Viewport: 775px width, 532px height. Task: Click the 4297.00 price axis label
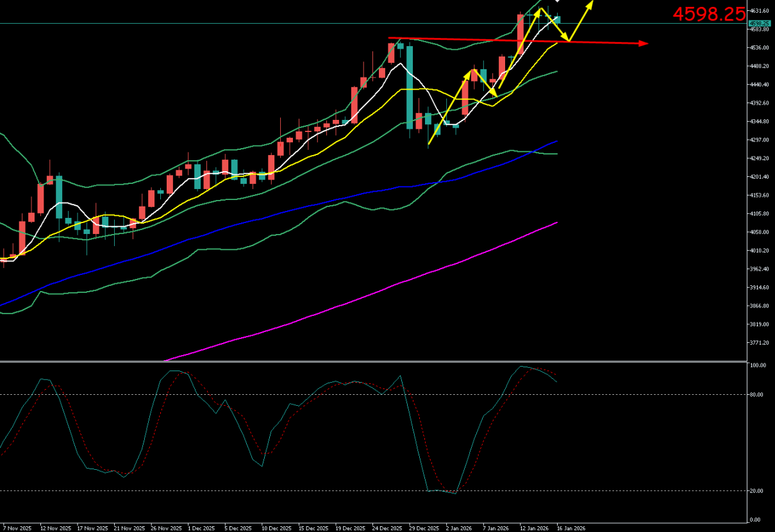761,140
